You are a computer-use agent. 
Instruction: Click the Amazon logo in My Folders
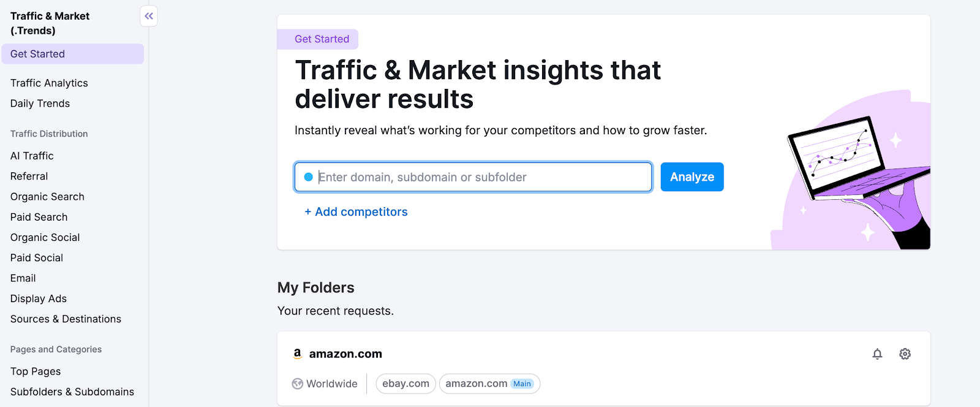[298, 353]
